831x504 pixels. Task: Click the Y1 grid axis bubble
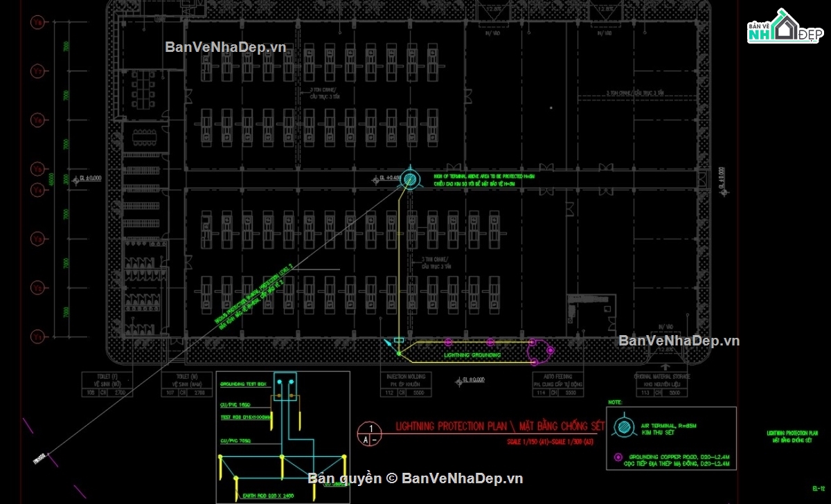coord(37,336)
